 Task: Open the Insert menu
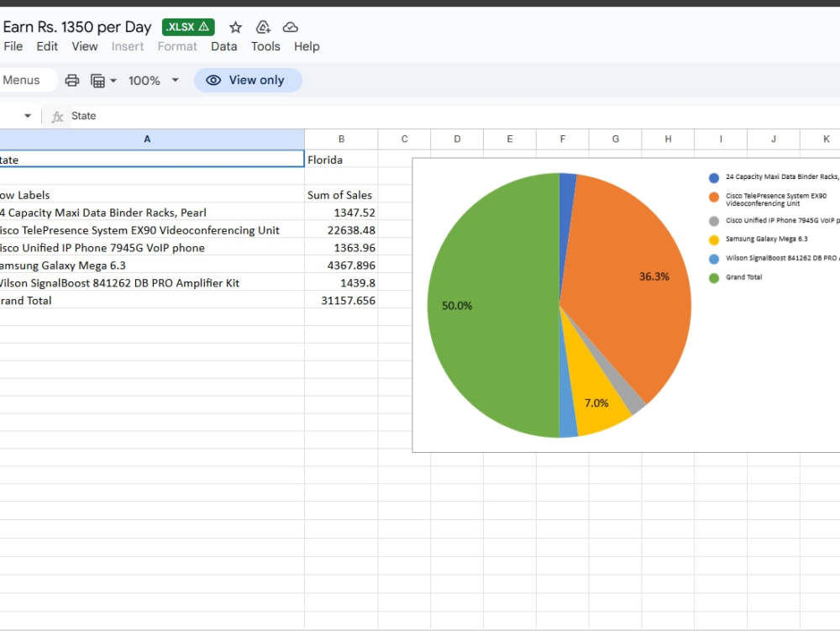128,46
